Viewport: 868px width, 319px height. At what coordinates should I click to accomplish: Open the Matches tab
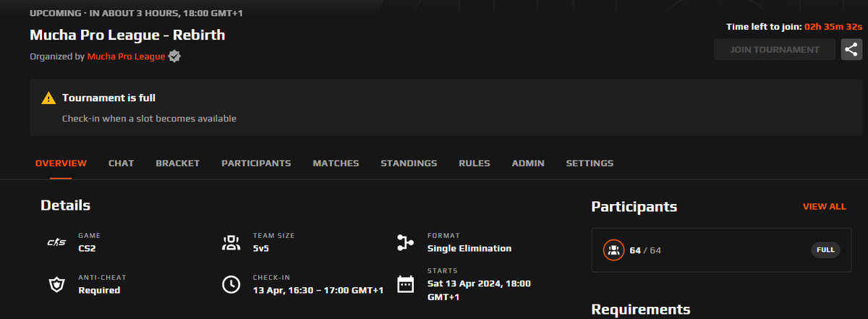pos(336,163)
